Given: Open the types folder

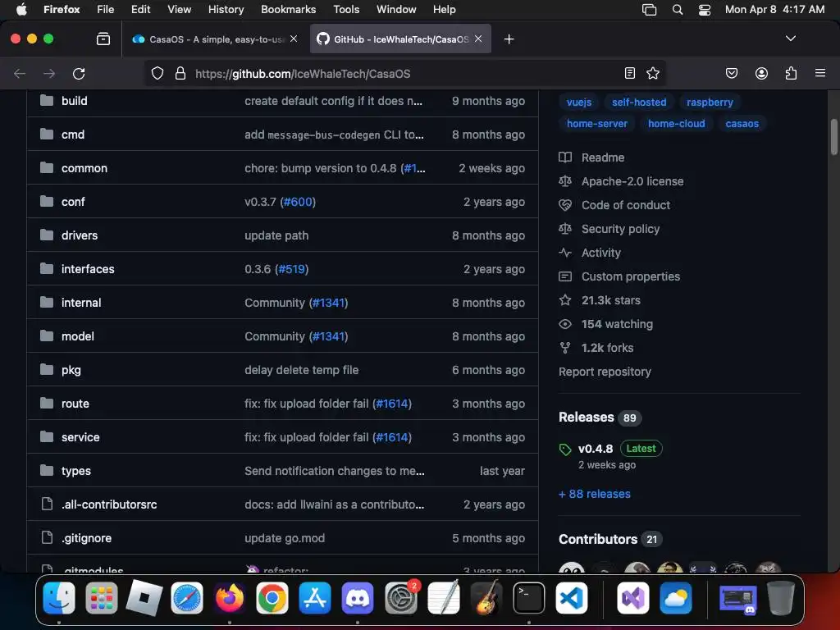Looking at the screenshot, I should click(76, 471).
